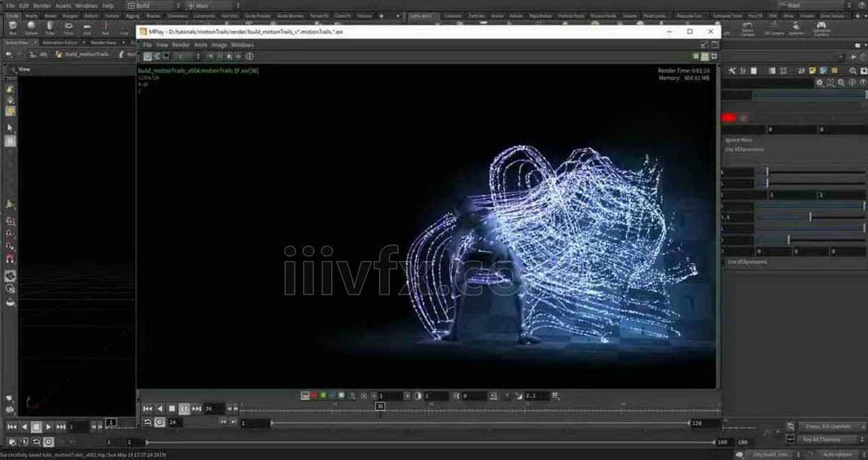Image resolution: width=868 pixels, height=460 pixels.
Task: Add a new shelf tab with plus button
Action: [x=380, y=15]
